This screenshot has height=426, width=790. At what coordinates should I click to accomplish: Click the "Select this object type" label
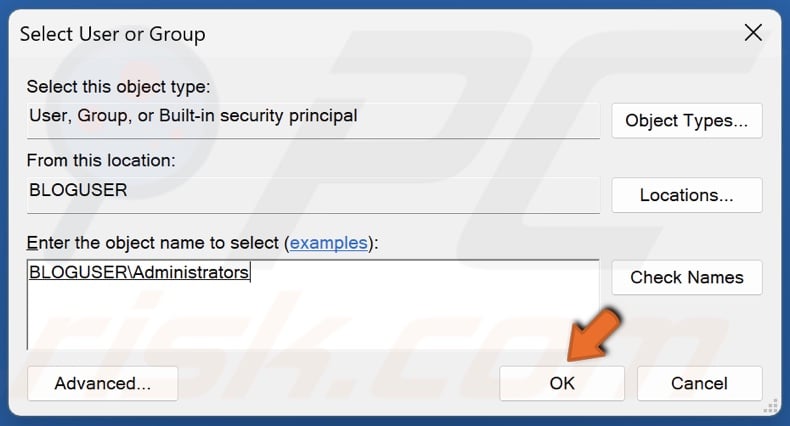[x=118, y=88]
